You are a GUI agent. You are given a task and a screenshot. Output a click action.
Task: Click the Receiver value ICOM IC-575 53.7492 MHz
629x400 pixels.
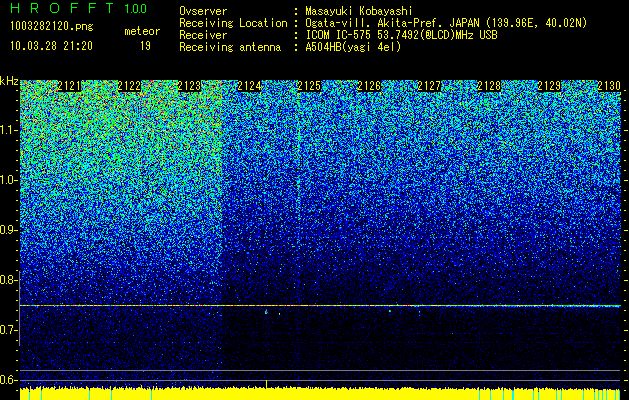(401, 35)
